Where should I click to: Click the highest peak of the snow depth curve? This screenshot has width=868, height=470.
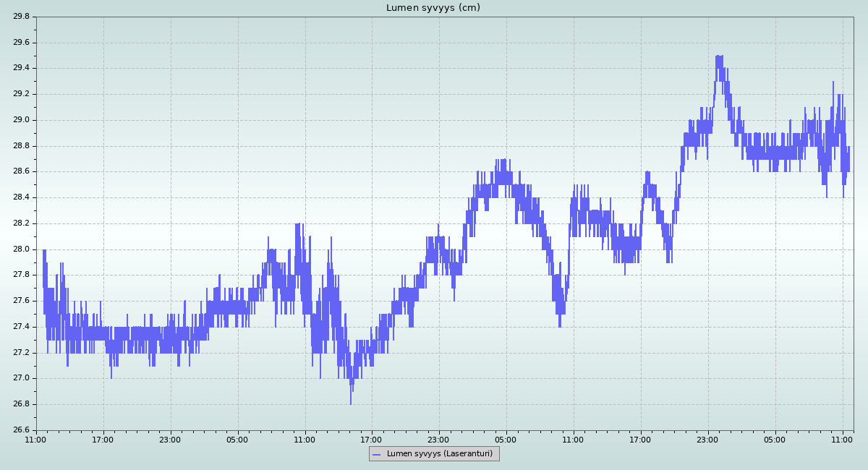(718, 56)
